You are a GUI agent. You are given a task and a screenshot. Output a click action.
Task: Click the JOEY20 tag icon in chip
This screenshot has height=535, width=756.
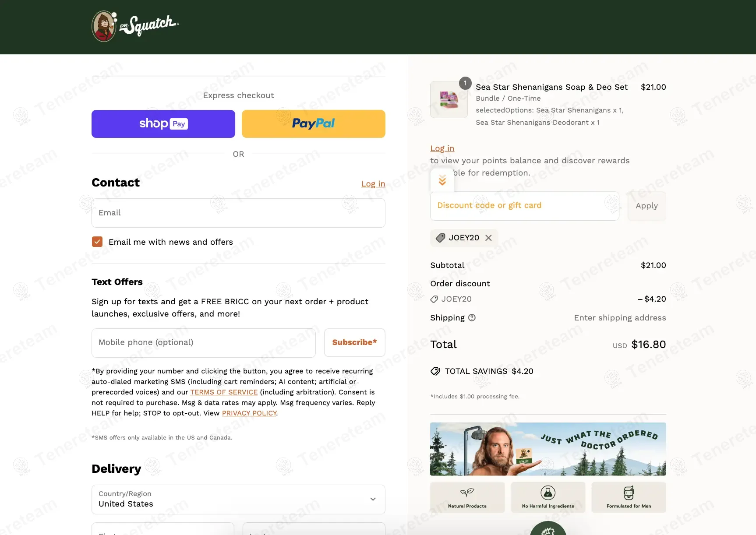point(441,238)
